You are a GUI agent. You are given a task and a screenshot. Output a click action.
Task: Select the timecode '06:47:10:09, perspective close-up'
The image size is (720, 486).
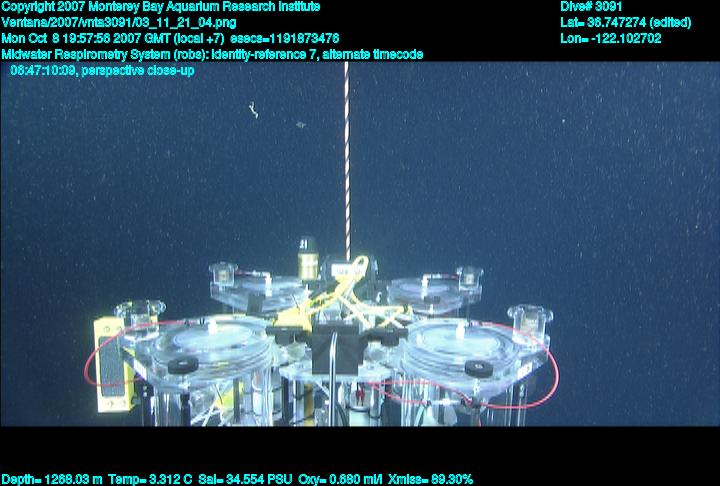click(x=102, y=70)
